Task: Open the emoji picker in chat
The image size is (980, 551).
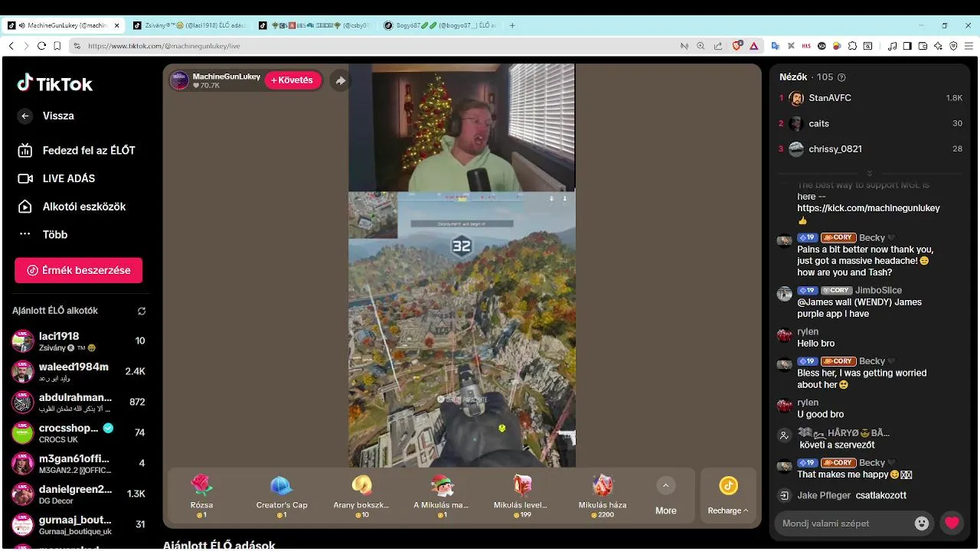Action: point(922,523)
